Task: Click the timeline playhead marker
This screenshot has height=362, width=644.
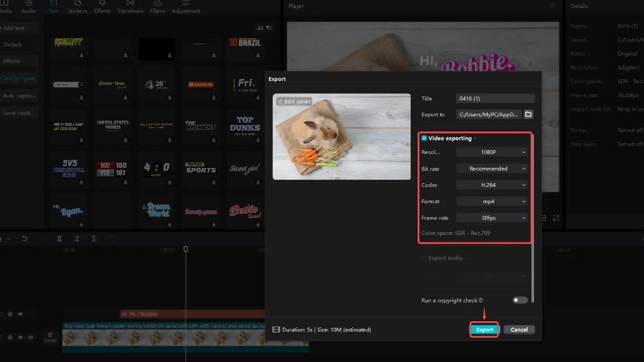Action: [186, 249]
